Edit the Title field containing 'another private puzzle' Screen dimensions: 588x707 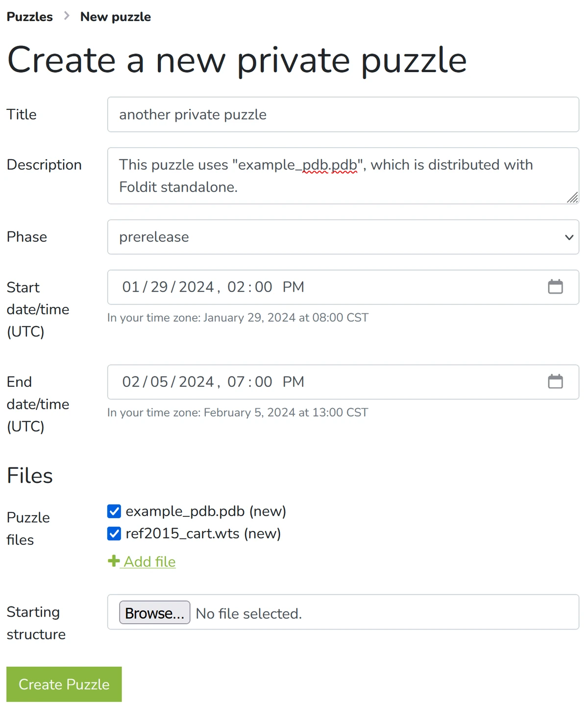pos(343,114)
